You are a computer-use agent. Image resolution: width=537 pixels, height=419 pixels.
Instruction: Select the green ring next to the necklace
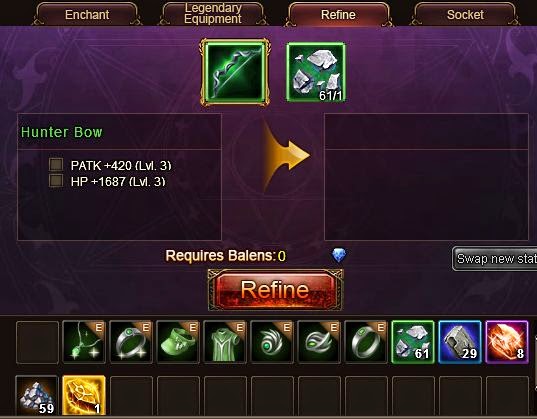click(131, 342)
